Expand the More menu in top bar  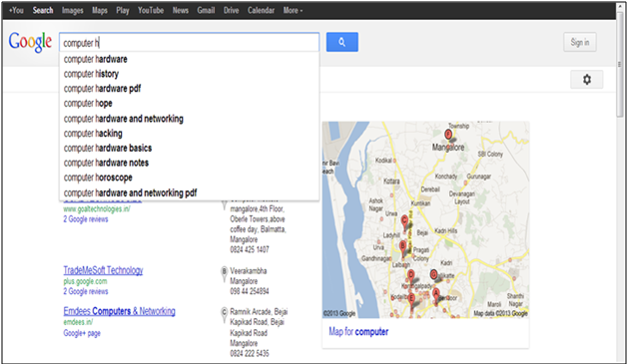pos(293,10)
